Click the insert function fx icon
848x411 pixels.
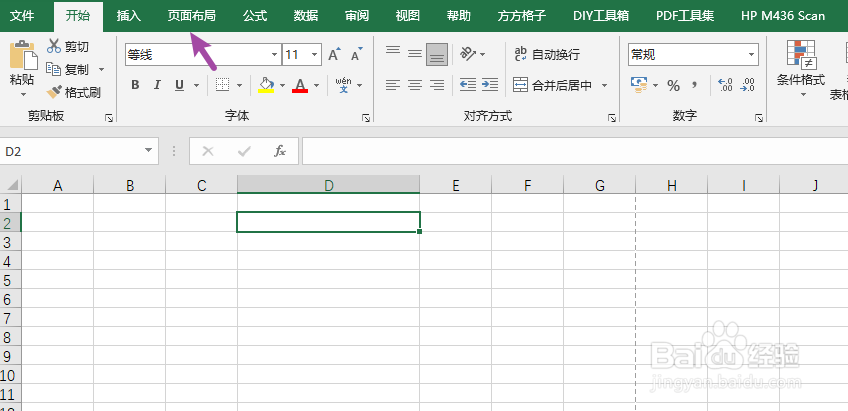click(x=280, y=151)
